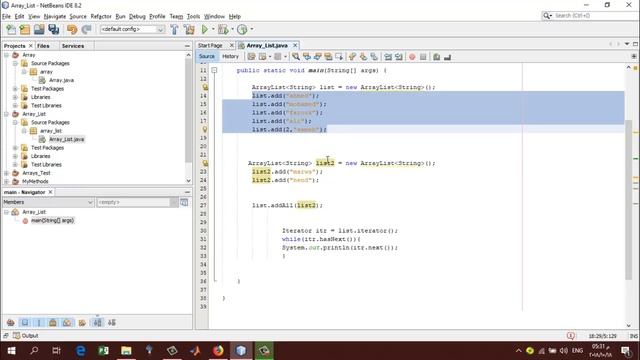This screenshot has width=640, height=360.
Task: Collapse the main method code fold on line 11
Action: pyautogui.click(x=214, y=70)
